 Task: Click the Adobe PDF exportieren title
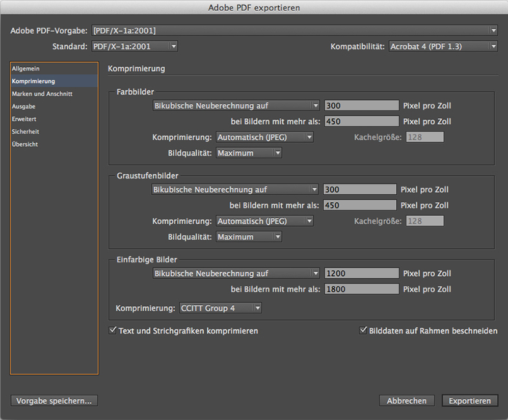(254, 8)
